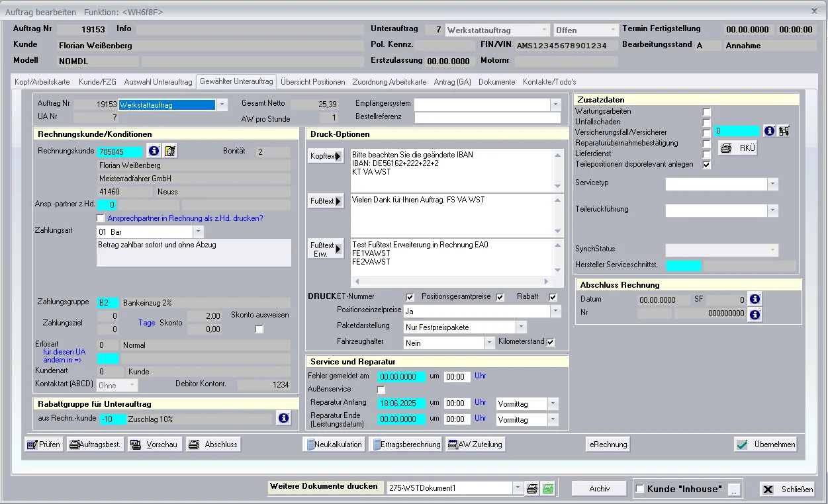Toggle the Außenservice checkbox
This screenshot has height=504, width=828.
(x=381, y=390)
